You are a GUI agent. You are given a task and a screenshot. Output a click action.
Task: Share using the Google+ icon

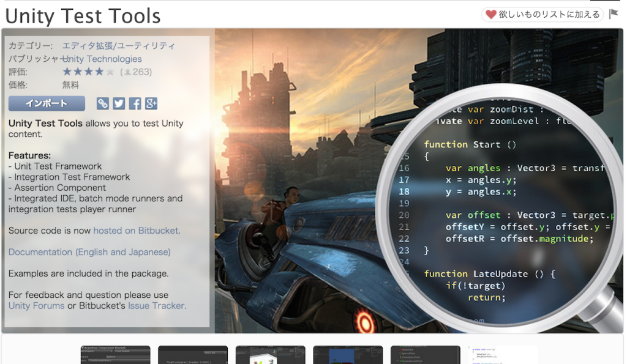(151, 103)
